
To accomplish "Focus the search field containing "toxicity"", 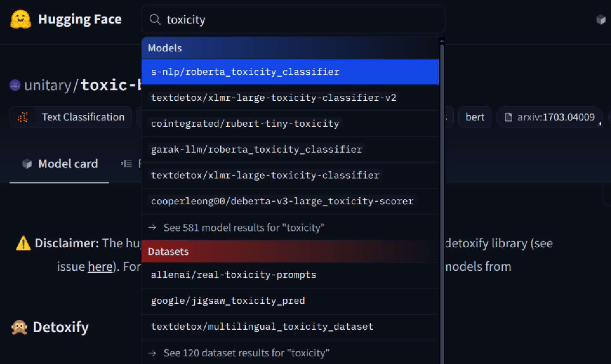I will [293, 19].
